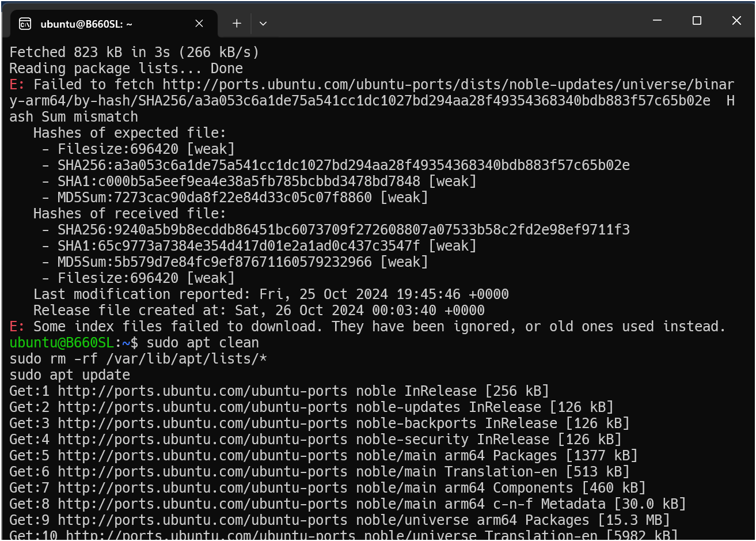Click the first 'Filesize:696420 [weak]' line
The height and width of the screenshot is (541, 756).
coord(138,149)
